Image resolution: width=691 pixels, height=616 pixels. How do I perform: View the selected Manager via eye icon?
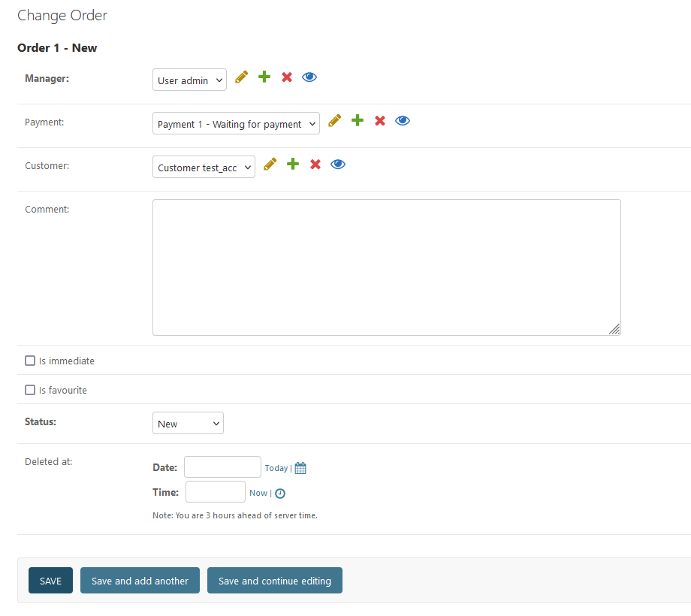click(309, 77)
